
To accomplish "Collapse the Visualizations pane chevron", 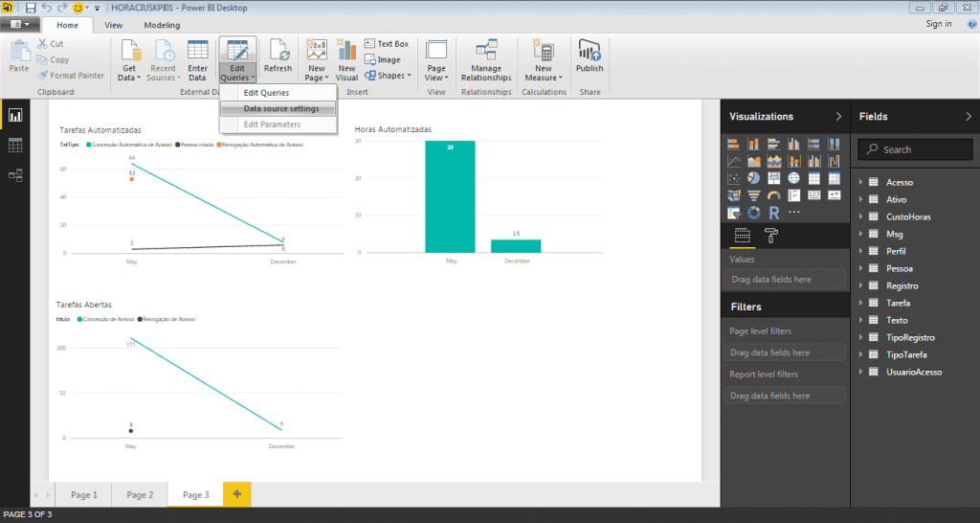I will click(838, 116).
